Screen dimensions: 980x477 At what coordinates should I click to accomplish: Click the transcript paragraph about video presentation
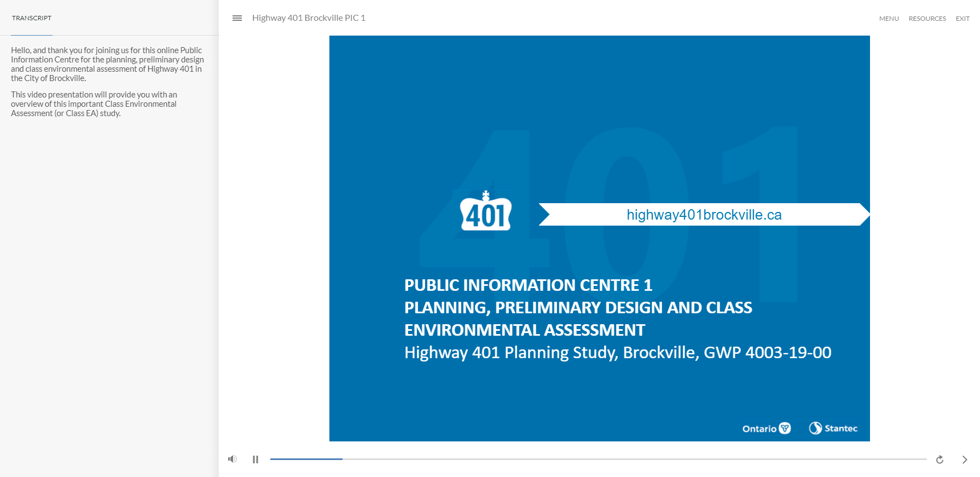point(94,104)
